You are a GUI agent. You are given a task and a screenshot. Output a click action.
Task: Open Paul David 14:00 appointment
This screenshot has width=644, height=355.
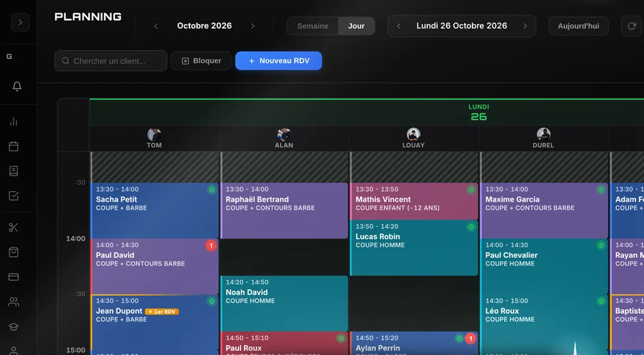coord(154,266)
